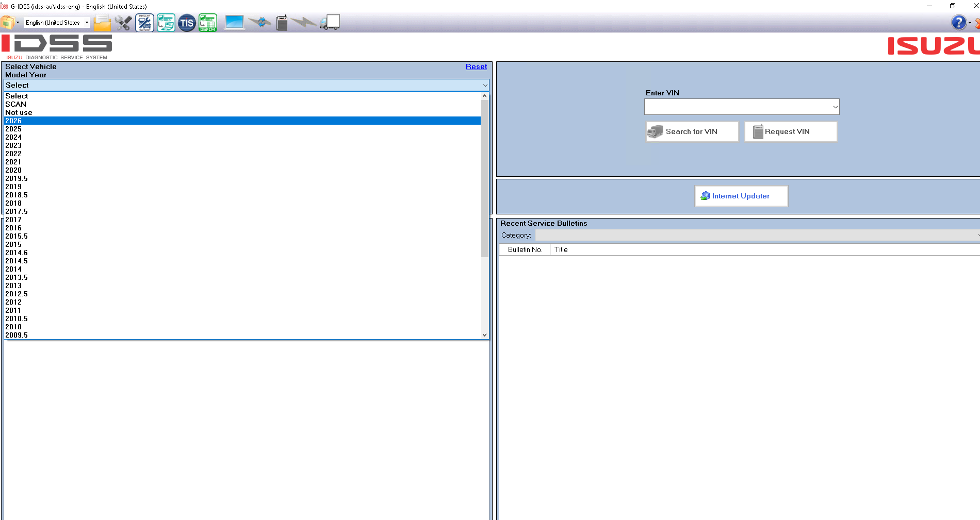The image size is (980, 520).
Task: Open the wrench and screwdriver tools icon
Action: pyautogui.click(x=123, y=23)
